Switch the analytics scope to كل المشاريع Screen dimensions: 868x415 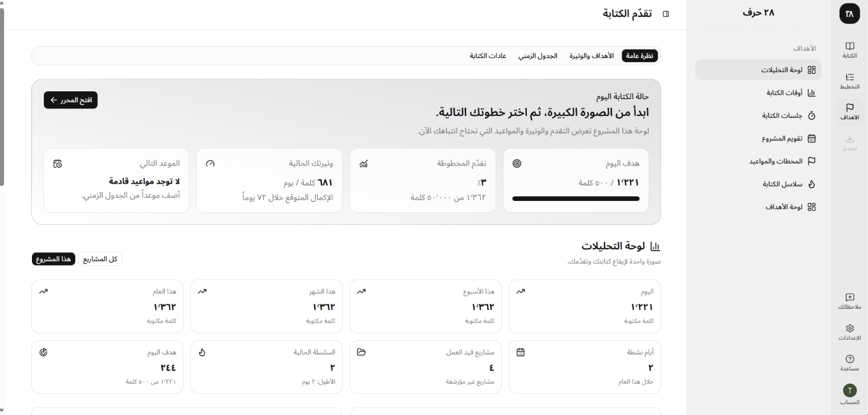(100, 259)
